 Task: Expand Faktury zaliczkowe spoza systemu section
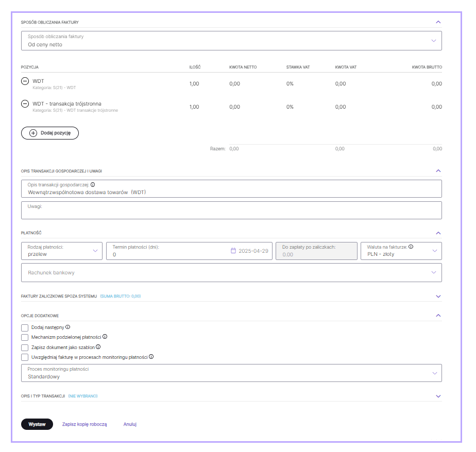coord(438,297)
